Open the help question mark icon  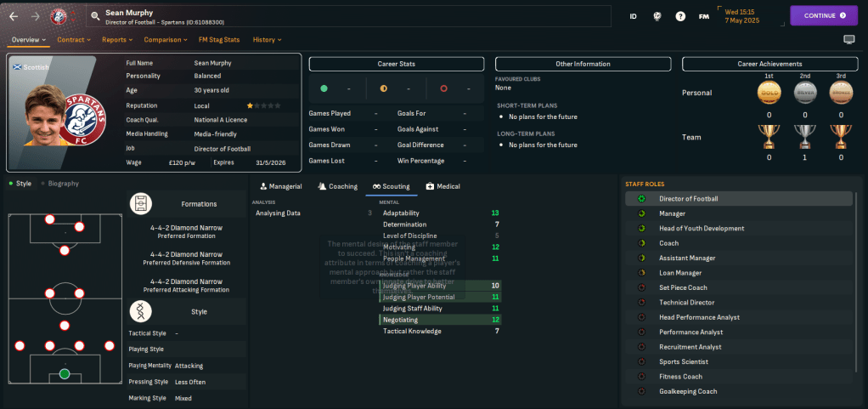680,16
